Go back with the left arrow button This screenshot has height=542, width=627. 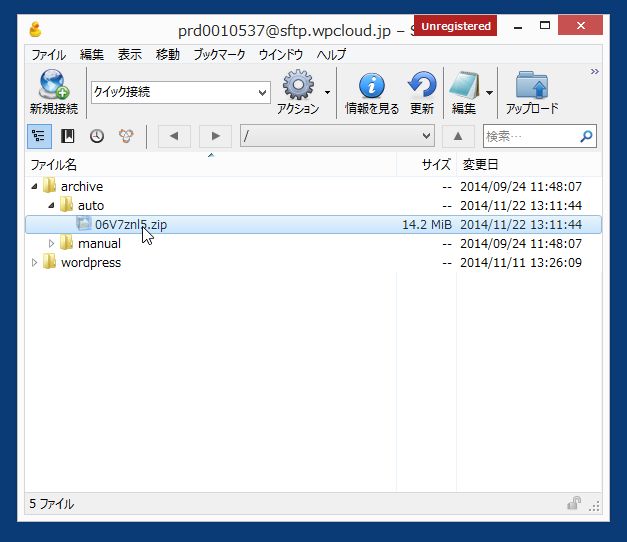point(174,136)
